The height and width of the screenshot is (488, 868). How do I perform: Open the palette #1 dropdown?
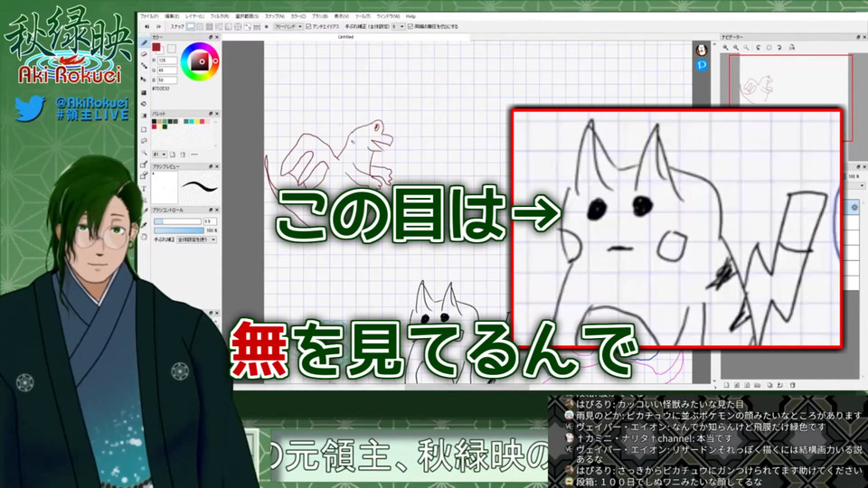[160, 155]
